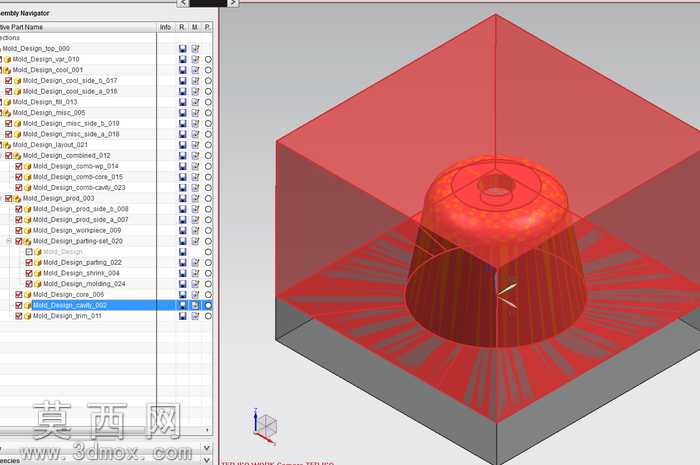Select the Mold_Design_shrink_004 name

click(x=81, y=274)
